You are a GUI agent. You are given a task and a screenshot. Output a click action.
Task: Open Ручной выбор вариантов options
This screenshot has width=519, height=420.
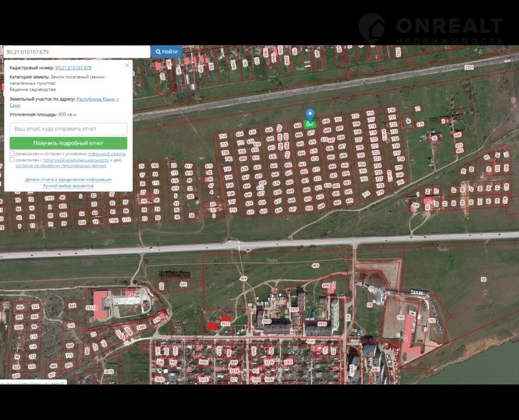coord(68,186)
